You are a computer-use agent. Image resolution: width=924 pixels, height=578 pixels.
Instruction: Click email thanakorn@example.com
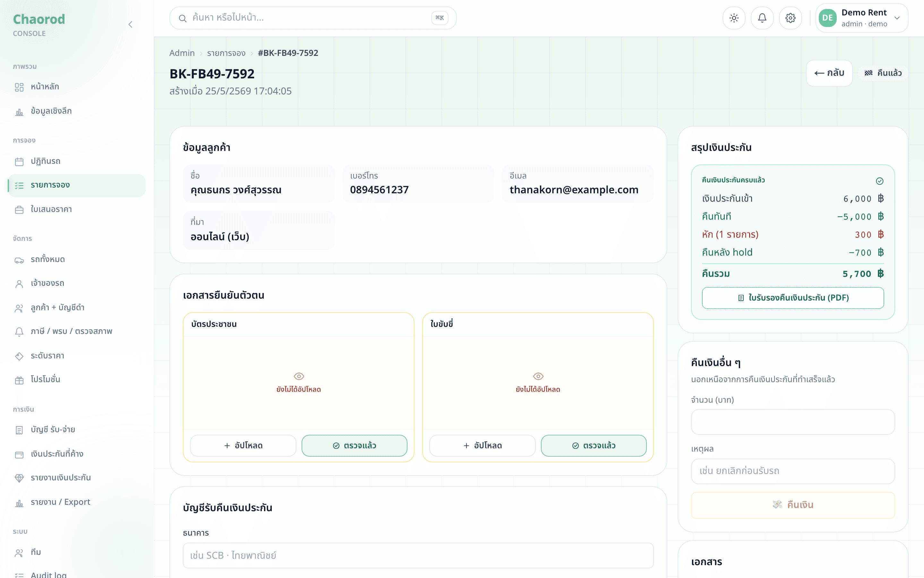pos(574,190)
